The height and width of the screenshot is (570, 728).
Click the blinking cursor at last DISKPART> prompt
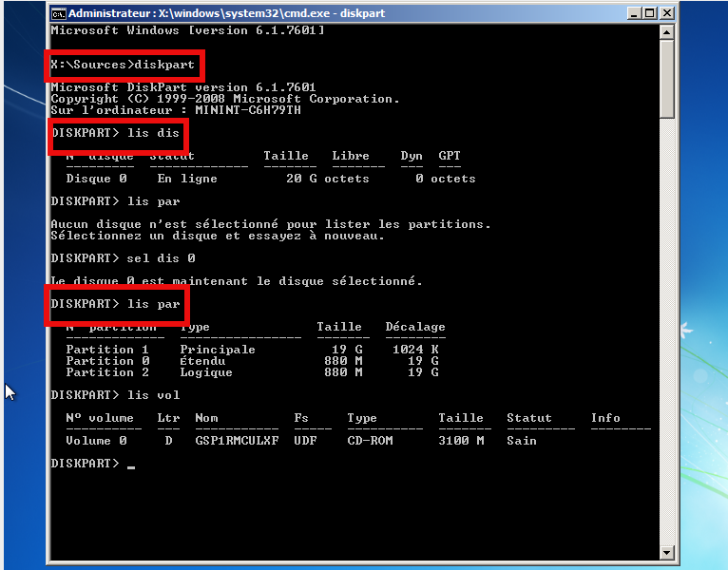(x=131, y=465)
